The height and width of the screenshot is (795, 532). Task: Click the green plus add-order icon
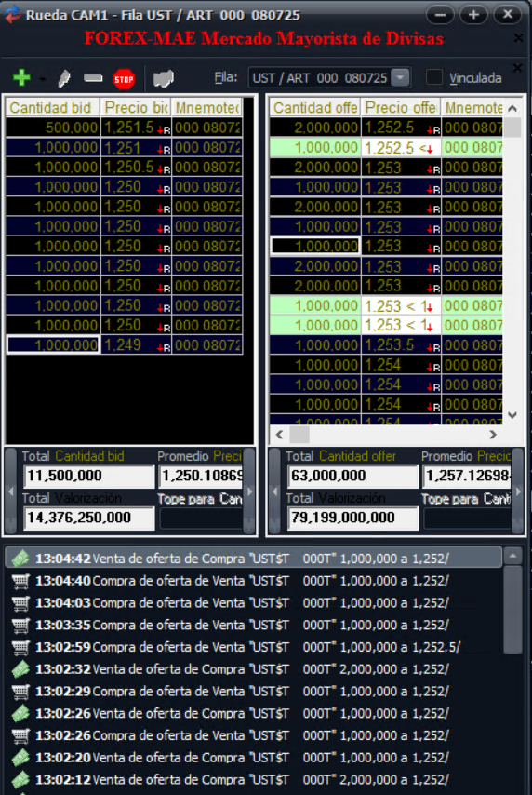[x=21, y=78]
